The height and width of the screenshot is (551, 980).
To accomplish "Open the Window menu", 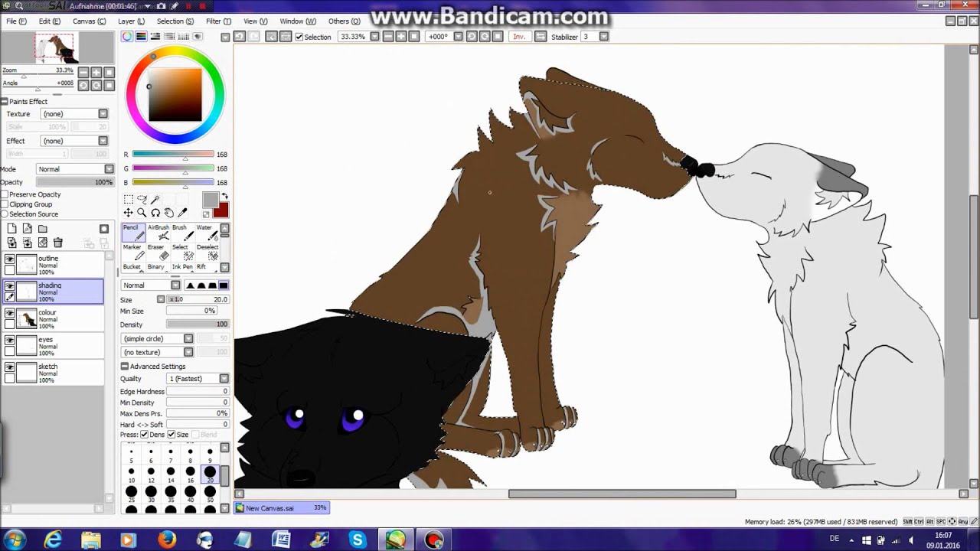I will (298, 21).
